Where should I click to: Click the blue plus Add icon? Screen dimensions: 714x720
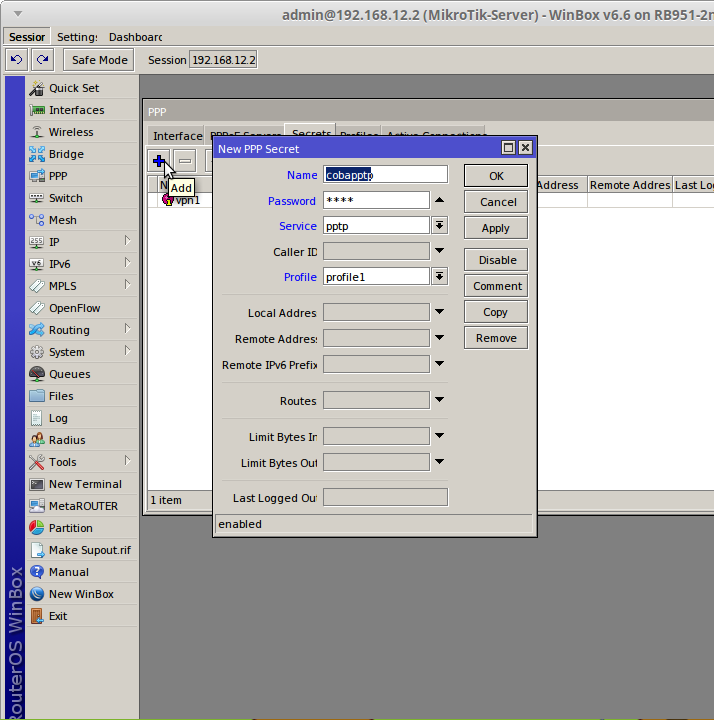(x=159, y=161)
